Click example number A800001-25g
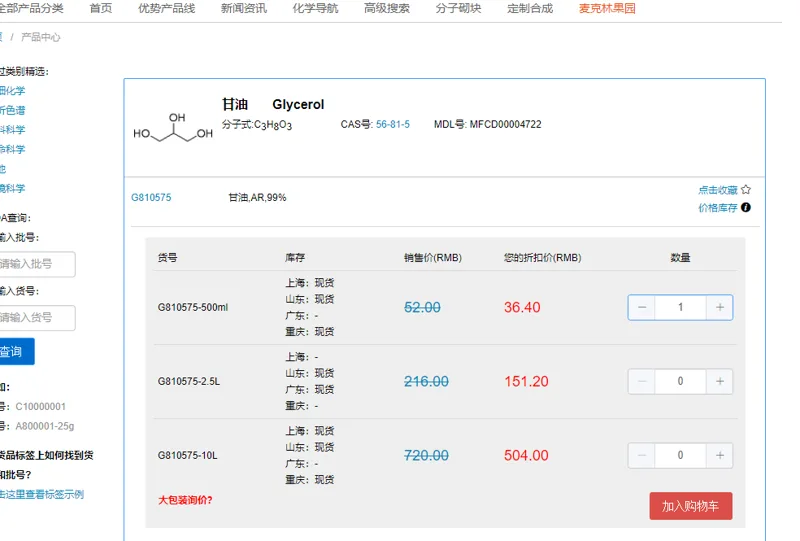Viewport: 800px width, 541px height. (44, 426)
